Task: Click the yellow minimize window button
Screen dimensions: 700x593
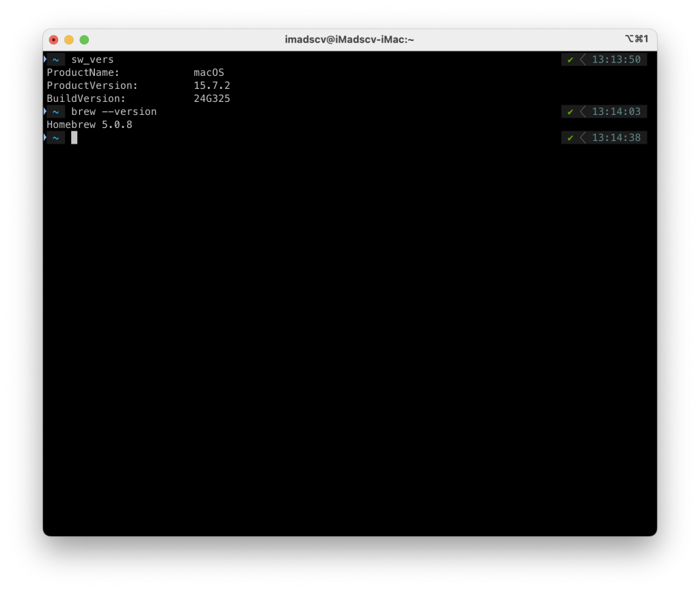Action: pos(69,40)
